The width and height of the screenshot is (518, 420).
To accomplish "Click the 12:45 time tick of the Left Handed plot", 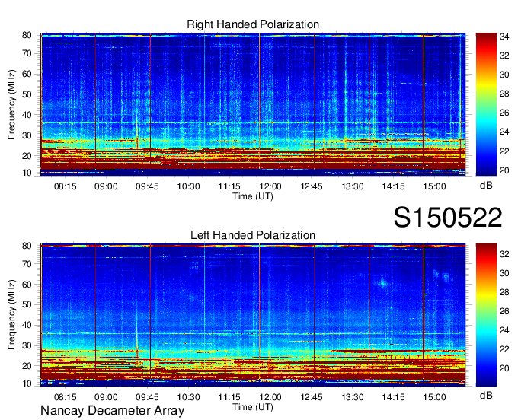I will click(x=312, y=397).
